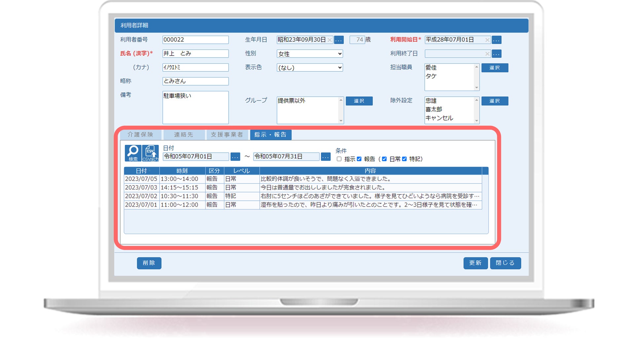Click the 時刻 column header
Screen dimensions: 644x338
(182, 171)
